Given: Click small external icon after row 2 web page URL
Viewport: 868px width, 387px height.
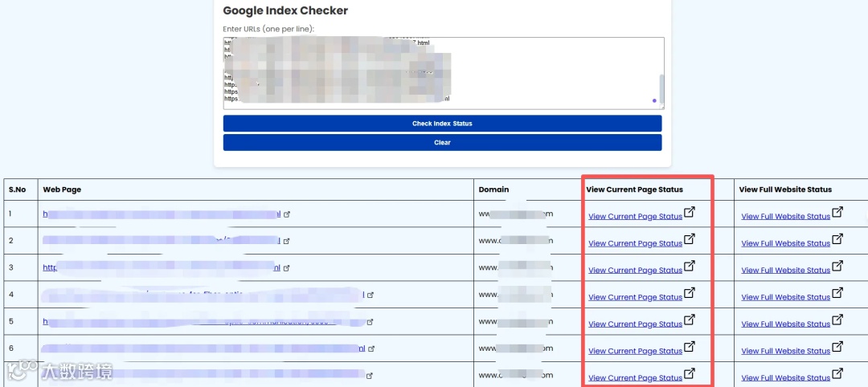Looking at the screenshot, I should coord(287,241).
